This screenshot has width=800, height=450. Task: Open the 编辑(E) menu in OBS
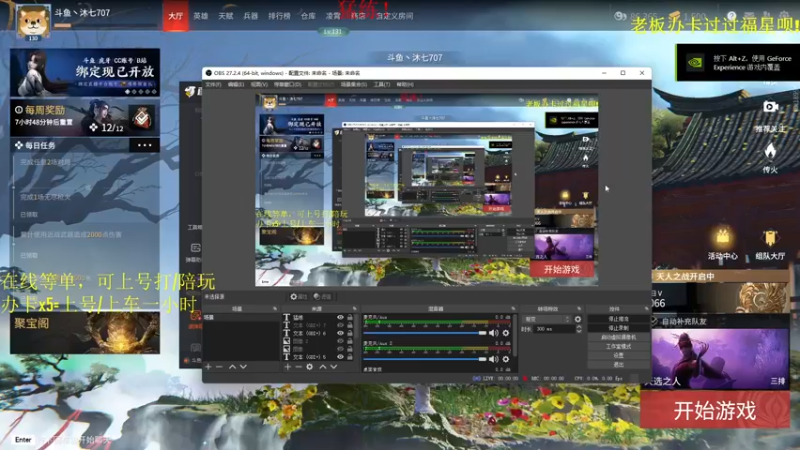point(236,84)
